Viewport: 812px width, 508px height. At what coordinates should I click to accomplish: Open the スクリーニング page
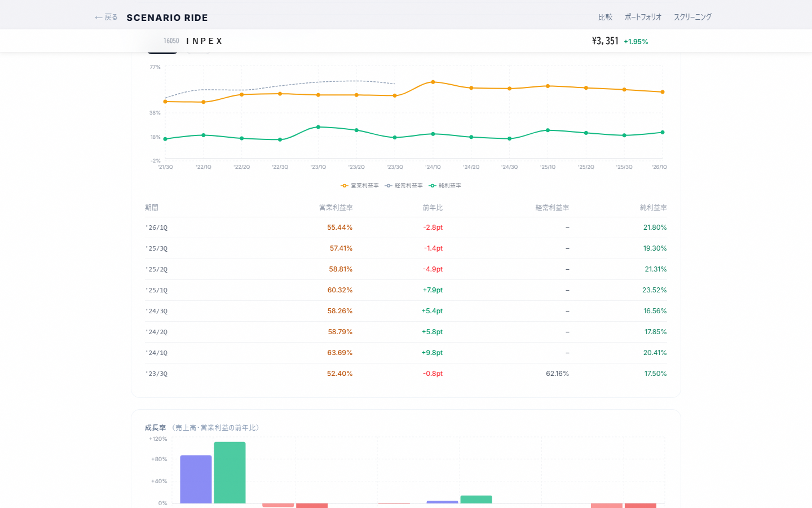692,17
